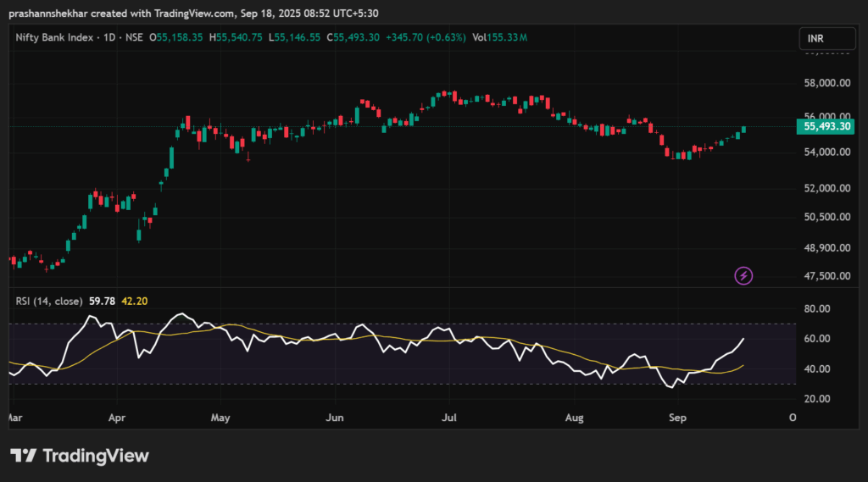Select the 1D interval label
Screen dimensions: 868x482
pos(109,37)
